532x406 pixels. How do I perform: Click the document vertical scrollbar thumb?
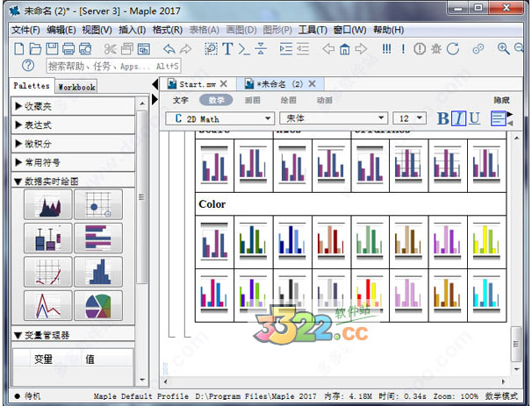pos(516,345)
